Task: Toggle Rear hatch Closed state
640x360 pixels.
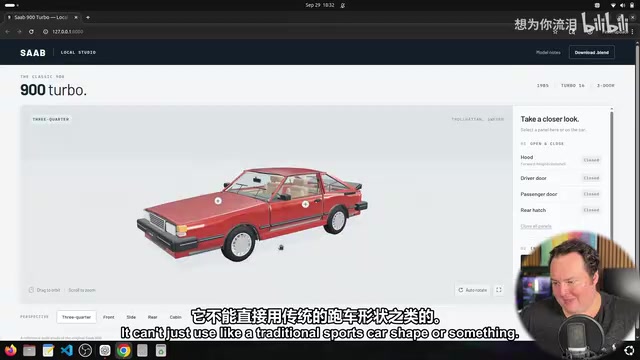Action: [591, 210]
